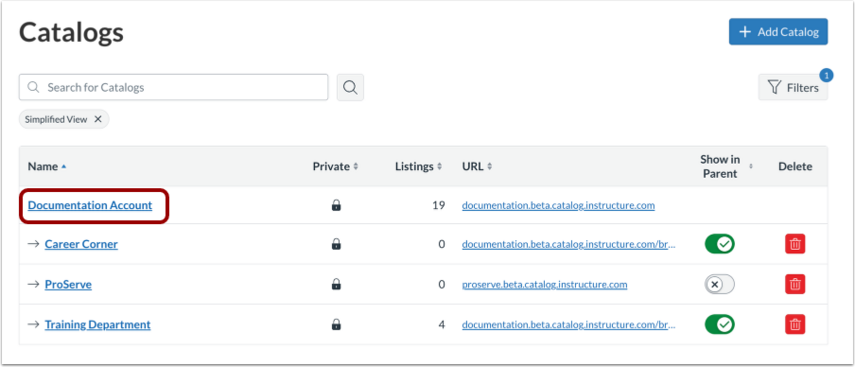
Task: Click the arrow icon beside Career Corner
Action: [x=34, y=244]
